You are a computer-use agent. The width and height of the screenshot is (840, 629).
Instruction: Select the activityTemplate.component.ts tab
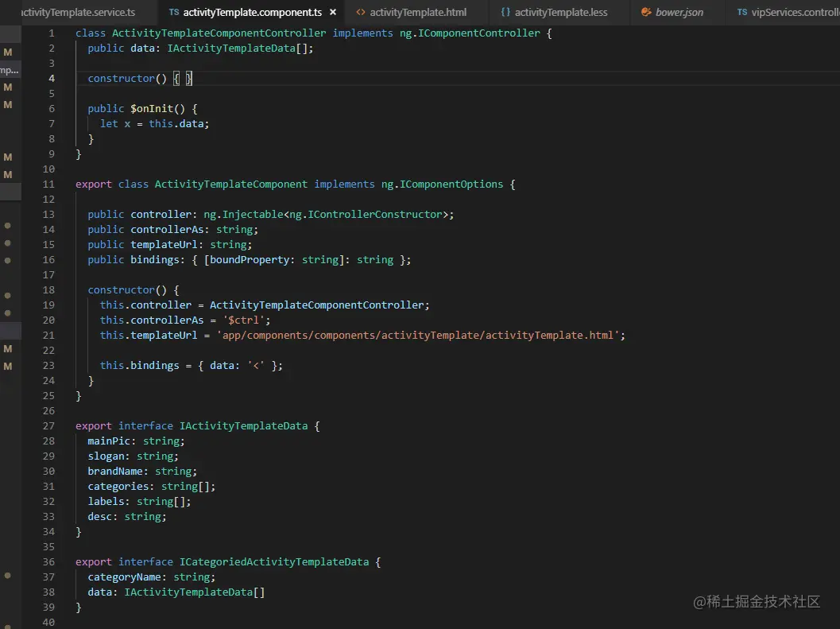(253, 12)
